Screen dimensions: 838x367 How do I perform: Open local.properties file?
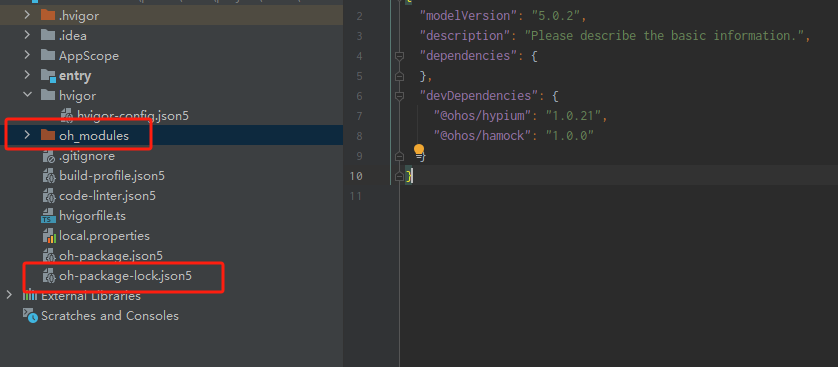pyautogui.click(x=104, y=236)
